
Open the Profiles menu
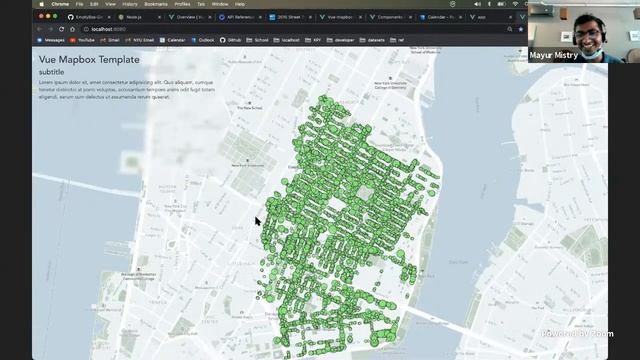182,4
